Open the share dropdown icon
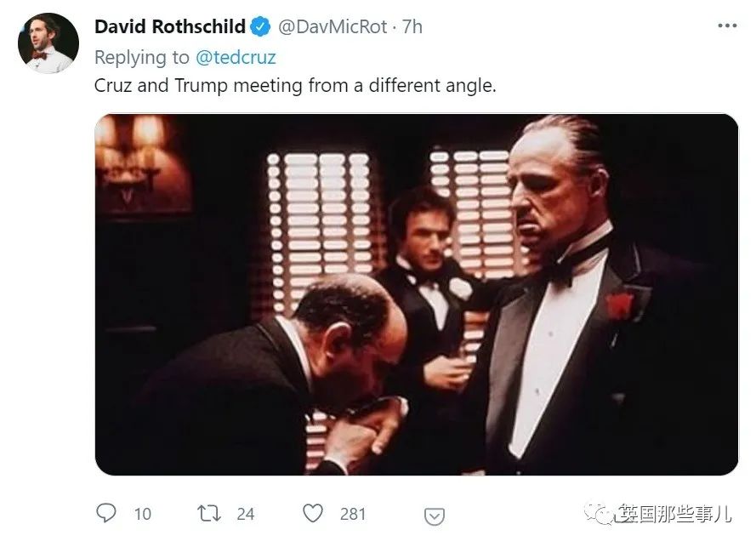Viewport: 756px width, 547px height. coord(434,516)
